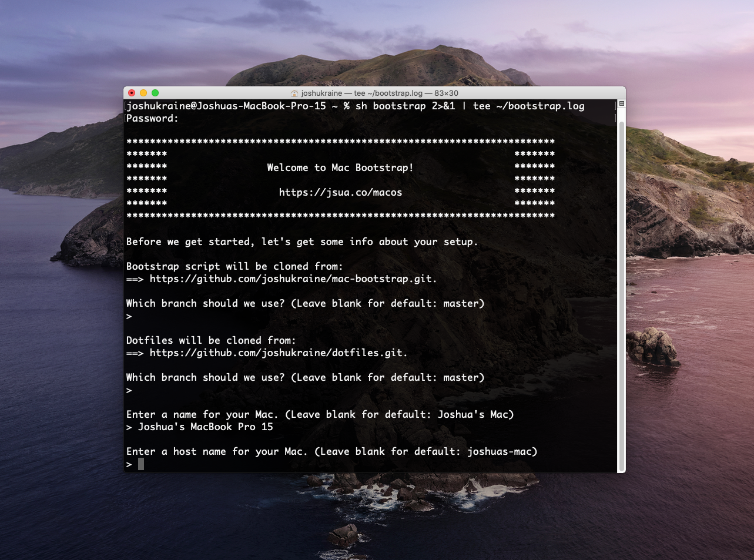
Task: Zoom the Terminal window with green button
Action: click(x=155, y=93)
